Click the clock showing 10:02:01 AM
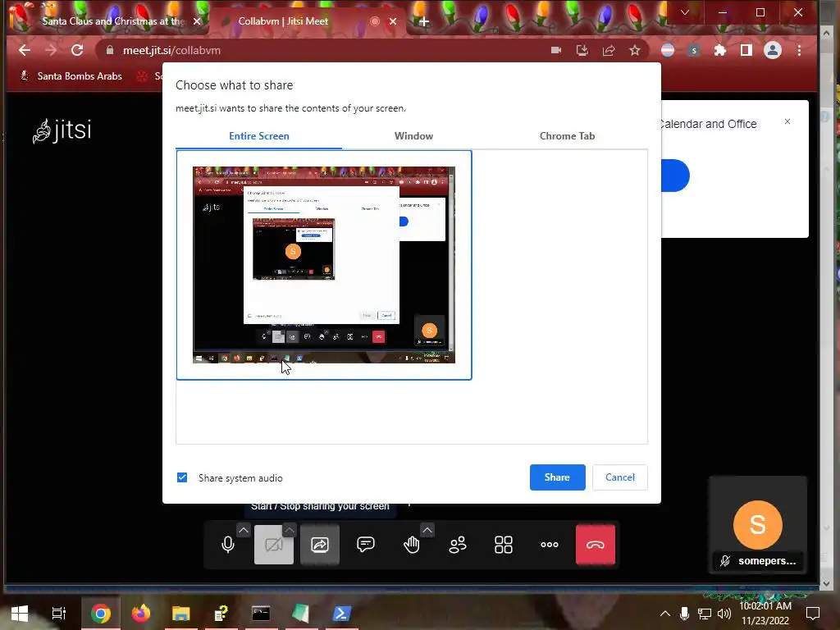Viewport: 840px width, 630px height. (765, 606)
